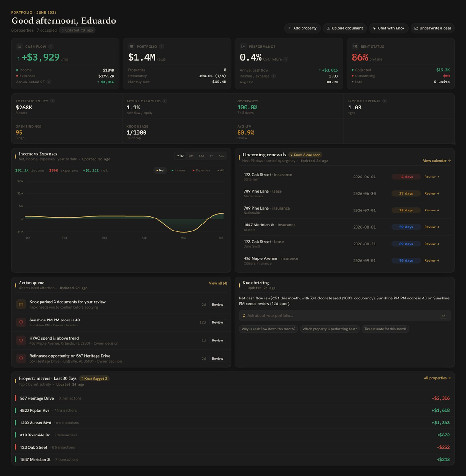Open the 1547 Meridian St mover row
Screen dimensions: 466x476
233,460
